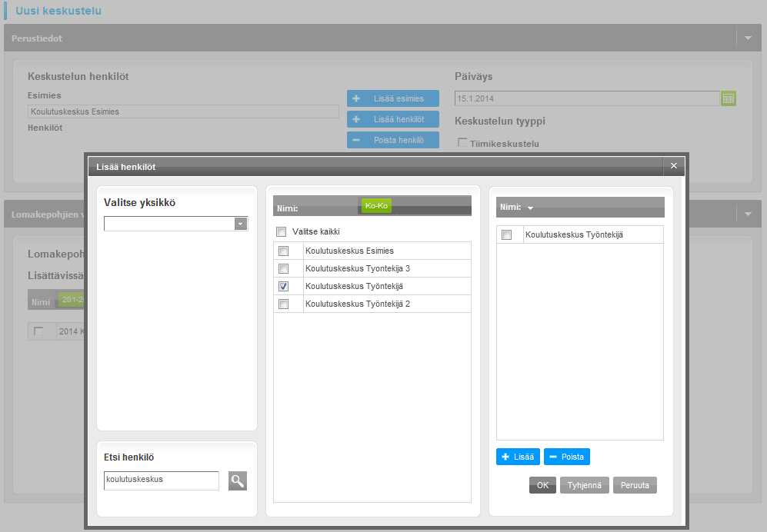Close the Lisää henkilöt dialog

point(674,166)
